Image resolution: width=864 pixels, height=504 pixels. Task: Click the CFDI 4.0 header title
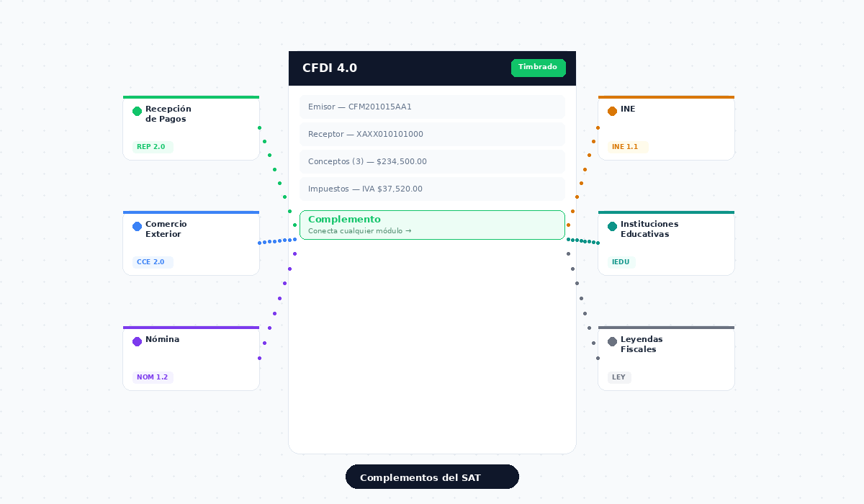point(330,68)
